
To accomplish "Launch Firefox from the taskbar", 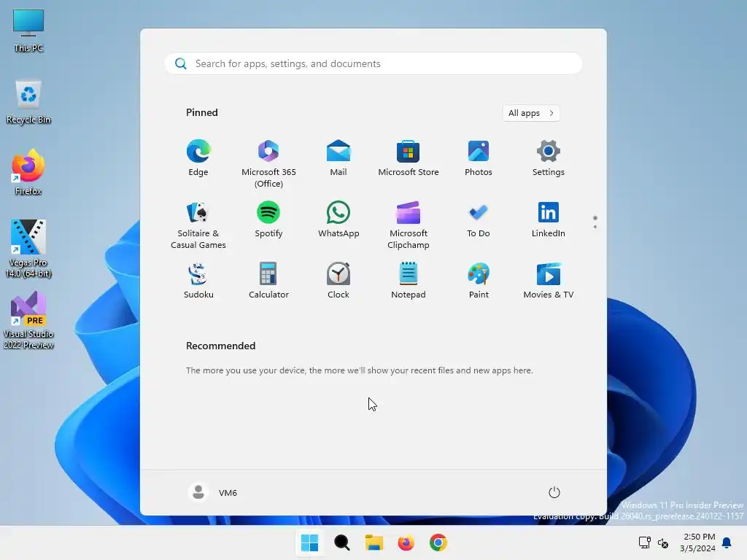I will [x=406, y=542].
